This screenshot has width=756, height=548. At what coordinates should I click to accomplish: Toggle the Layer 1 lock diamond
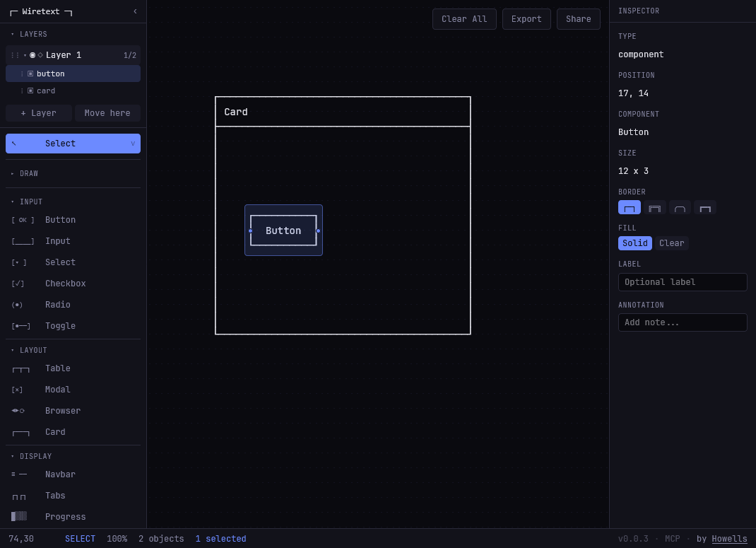point(40,55)
